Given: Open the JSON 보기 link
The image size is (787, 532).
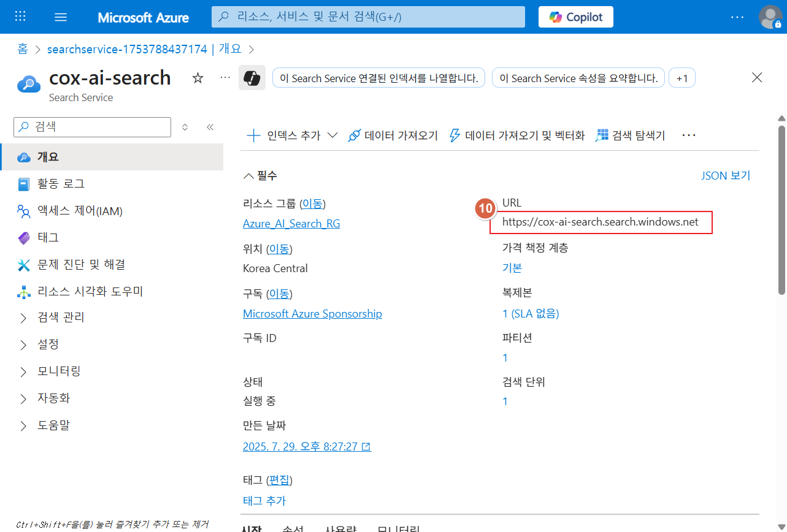Looking at the screenshot, I should pyautogui.click(x=726, y=176).
